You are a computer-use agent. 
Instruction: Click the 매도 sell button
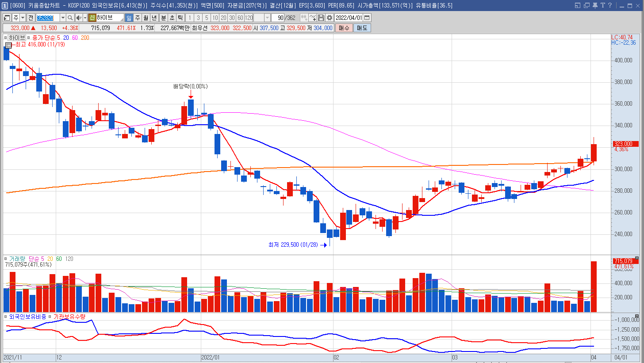tap(362, 28)
